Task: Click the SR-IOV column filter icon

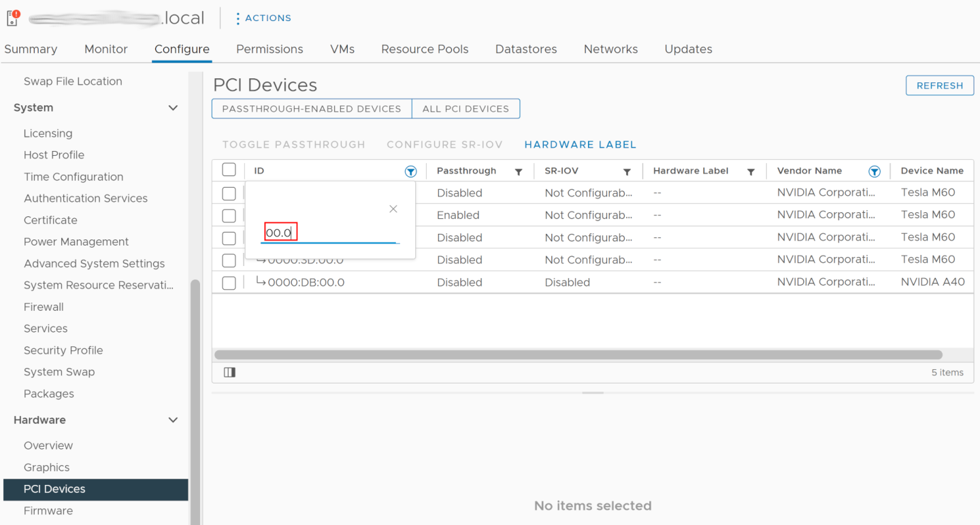Action: (x=627, y=171)
